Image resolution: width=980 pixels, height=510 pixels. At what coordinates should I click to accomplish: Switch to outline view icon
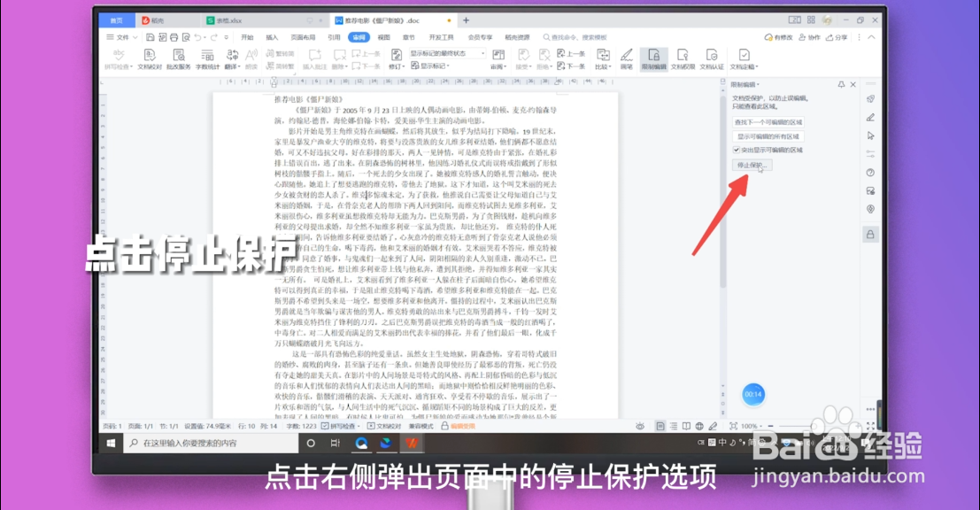pos(673,426)
